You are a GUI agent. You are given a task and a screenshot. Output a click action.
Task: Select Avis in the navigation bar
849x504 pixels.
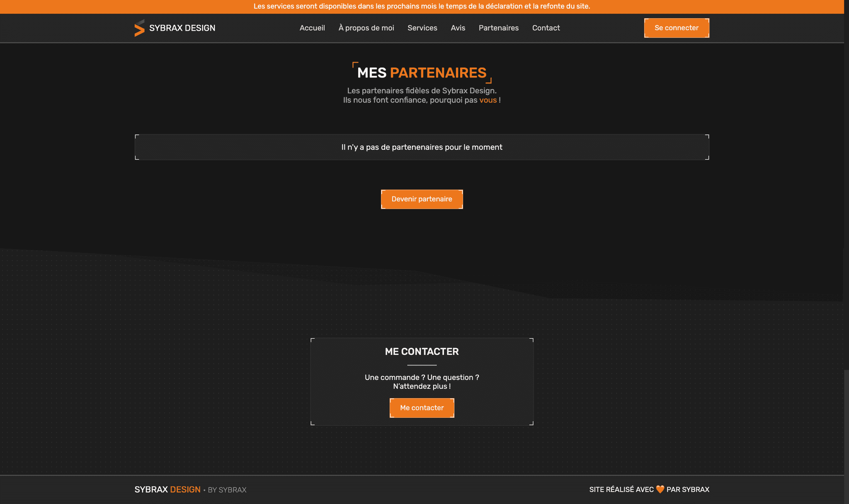click(x=458, y=28)
